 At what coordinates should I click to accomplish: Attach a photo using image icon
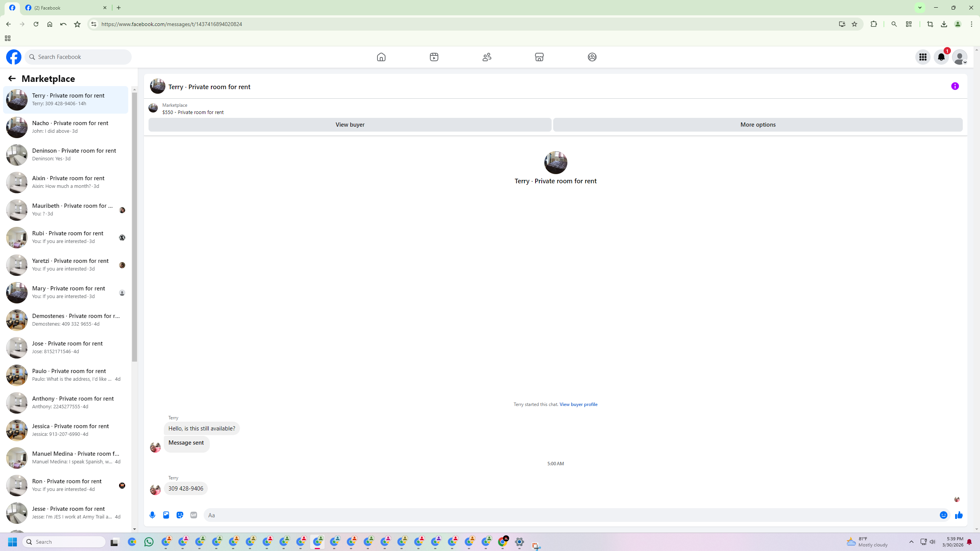pyautogui.click(x=166, y=515)
